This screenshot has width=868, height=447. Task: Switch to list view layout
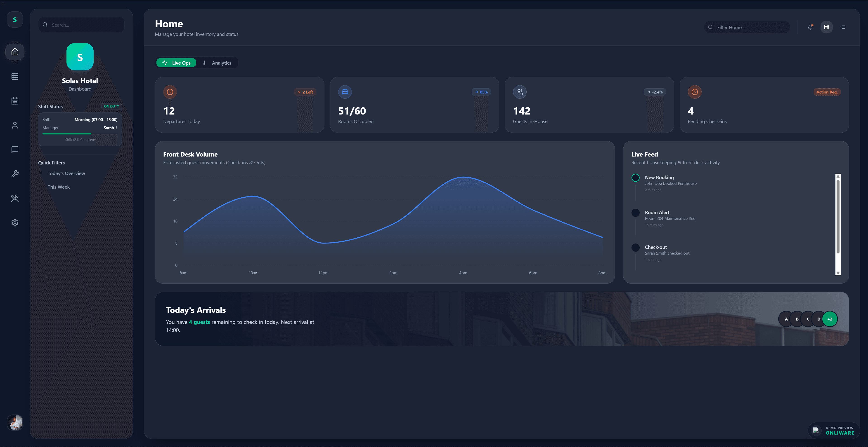[x=843, y=27]
